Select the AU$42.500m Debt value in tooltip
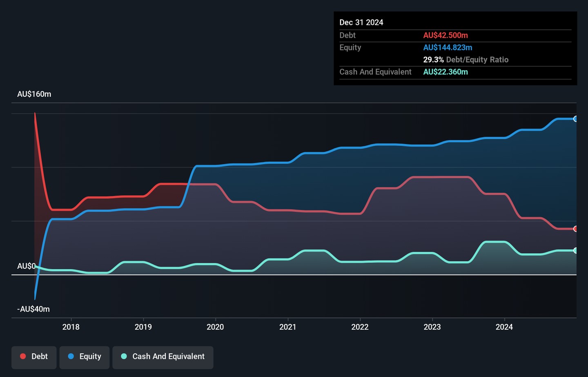Screen dimensions: 588x377 pos(445,36)
